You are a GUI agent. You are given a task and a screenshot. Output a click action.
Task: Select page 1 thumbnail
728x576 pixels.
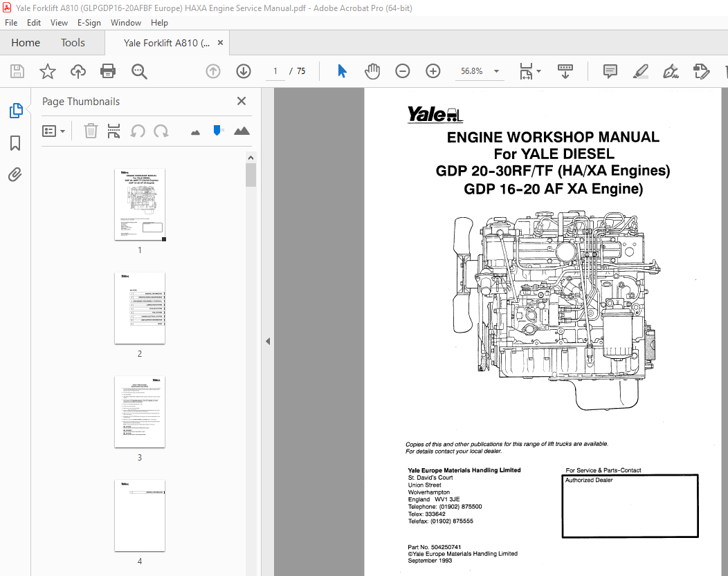click(x=140, y=205)
